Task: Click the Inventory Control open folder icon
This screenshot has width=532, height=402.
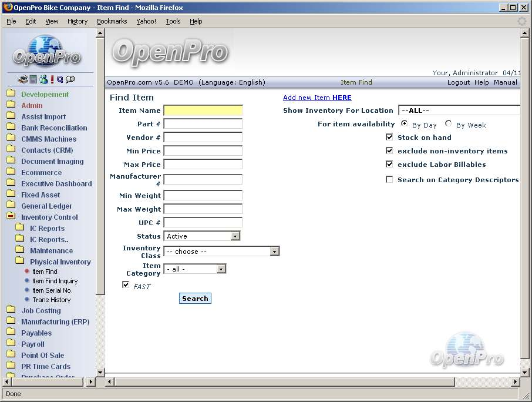Action: [11, 217]
